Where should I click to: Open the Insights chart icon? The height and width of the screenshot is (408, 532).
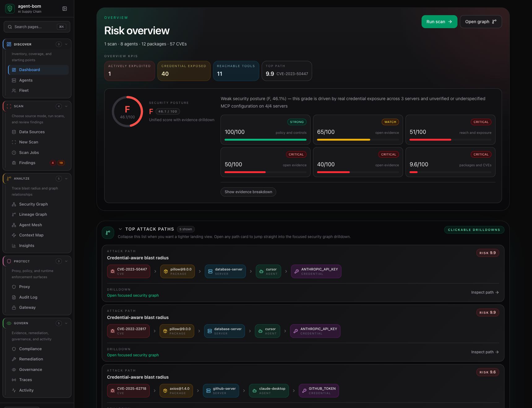14,245
